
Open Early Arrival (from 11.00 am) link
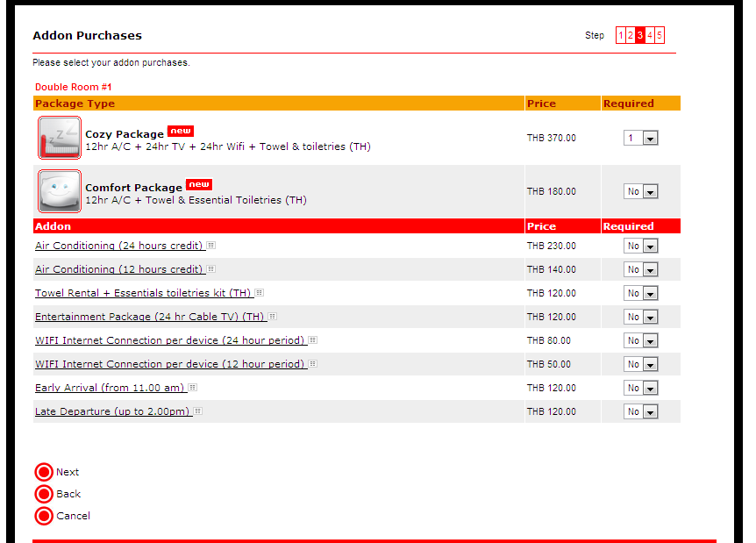coord(110,387)
